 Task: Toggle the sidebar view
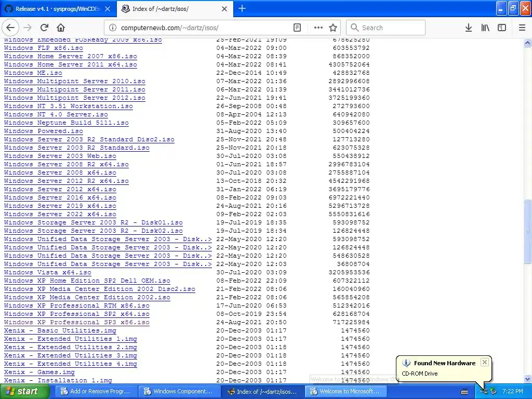coord(502,28)
